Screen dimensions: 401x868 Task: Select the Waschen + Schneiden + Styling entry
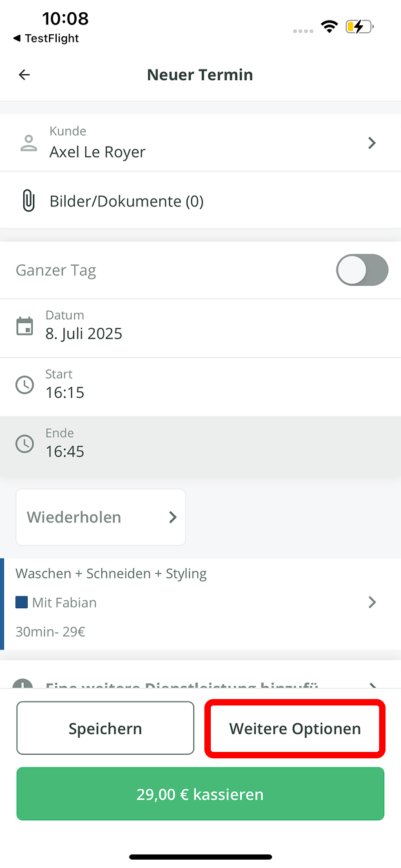click(x=111, y=574)
